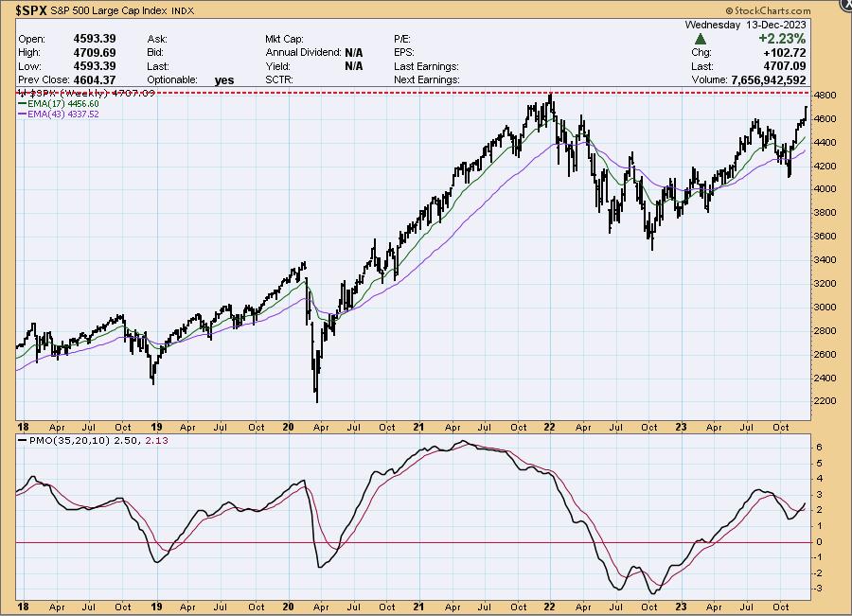Image resolution: width=852 pixels, height=616 pixels.
Task: Click the green up-triangle change indicator
Action: pos(701,39)
